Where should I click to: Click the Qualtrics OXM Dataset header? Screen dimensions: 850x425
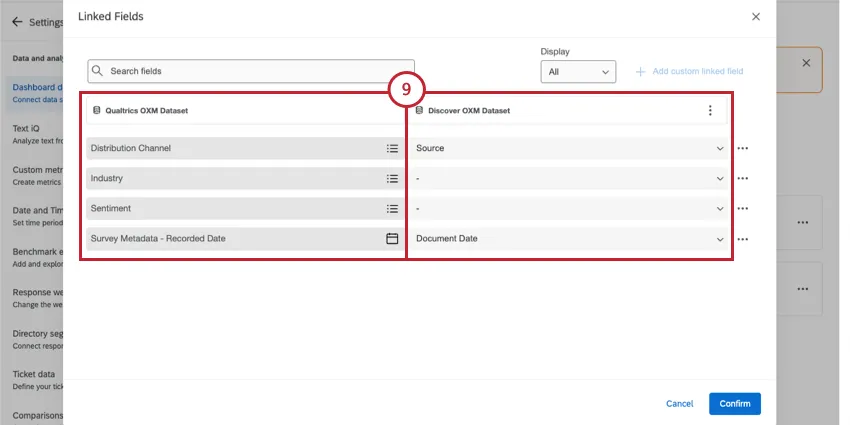click(246, 111)
